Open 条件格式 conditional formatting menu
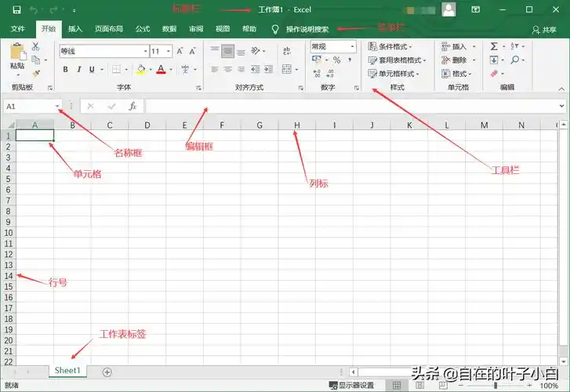 [x=390, y=46]
